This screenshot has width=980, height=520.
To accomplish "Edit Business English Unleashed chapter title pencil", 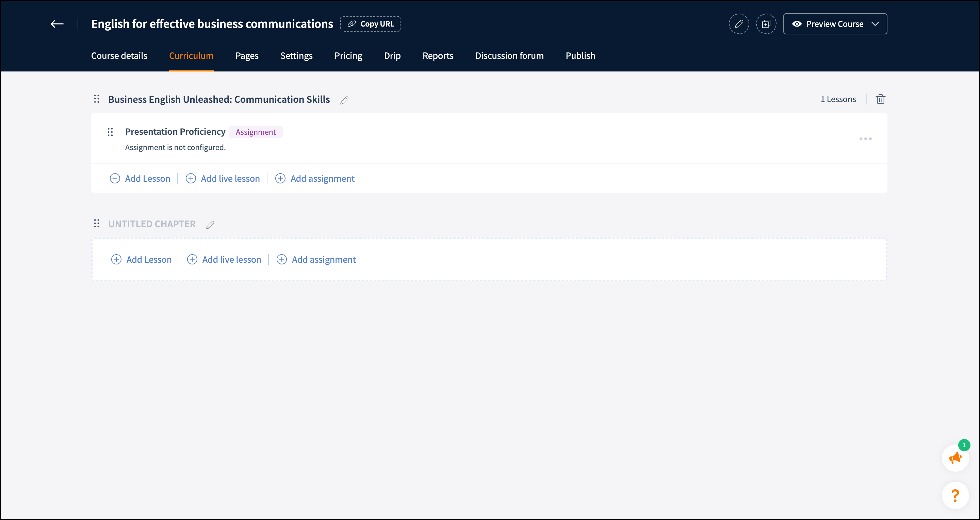I will click(344, 100).
